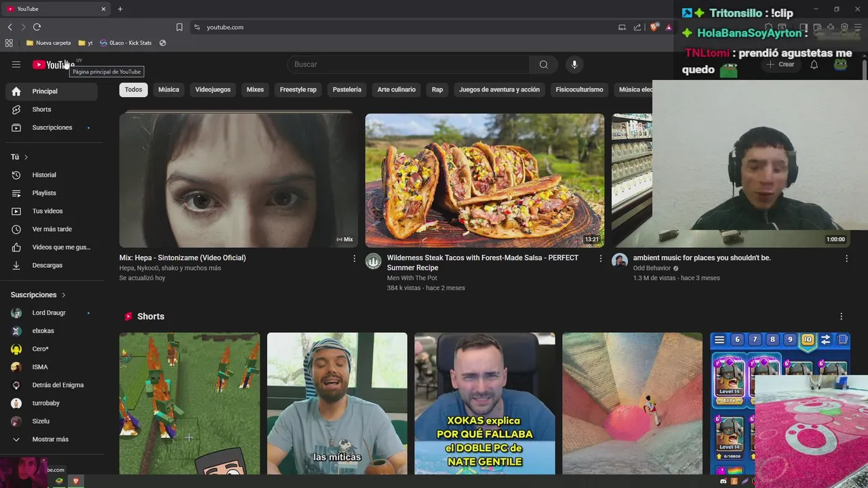Open Descargas in the sidebar
The image size is (868, 488).
52,265
